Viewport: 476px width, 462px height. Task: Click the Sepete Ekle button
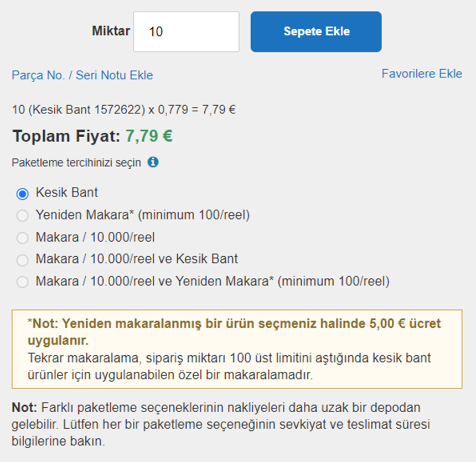[x=316, y=32]
